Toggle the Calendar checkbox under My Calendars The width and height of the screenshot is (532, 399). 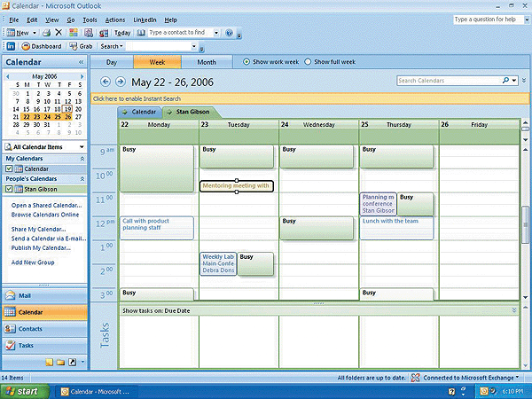coord(9,168)
